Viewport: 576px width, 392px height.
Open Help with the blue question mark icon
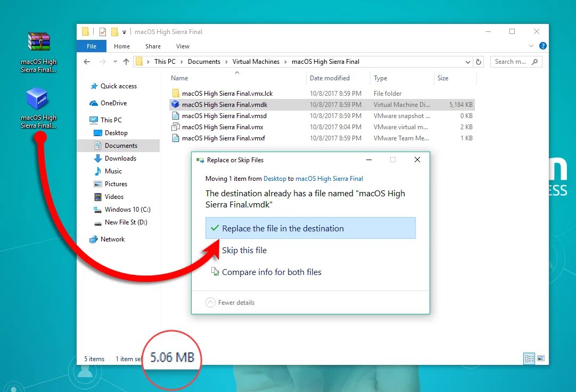point(542,46)
